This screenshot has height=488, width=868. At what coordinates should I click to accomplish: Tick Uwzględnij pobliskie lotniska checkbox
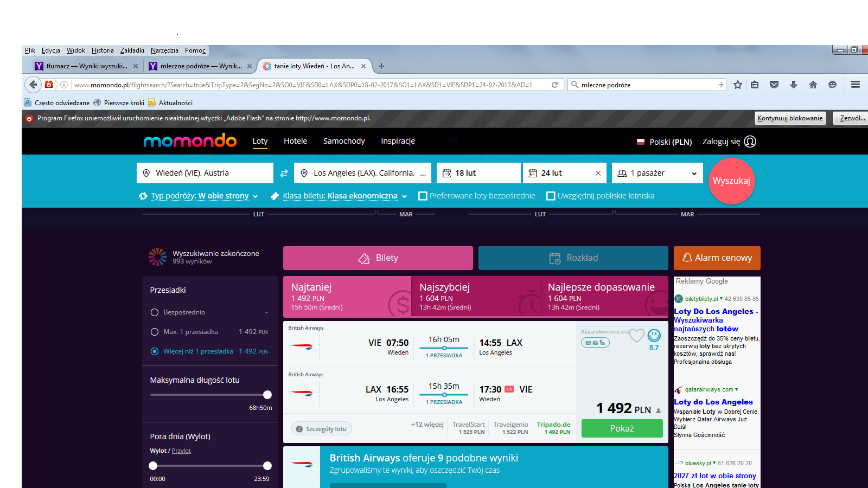pyautogui.click(x=551, y=196)
